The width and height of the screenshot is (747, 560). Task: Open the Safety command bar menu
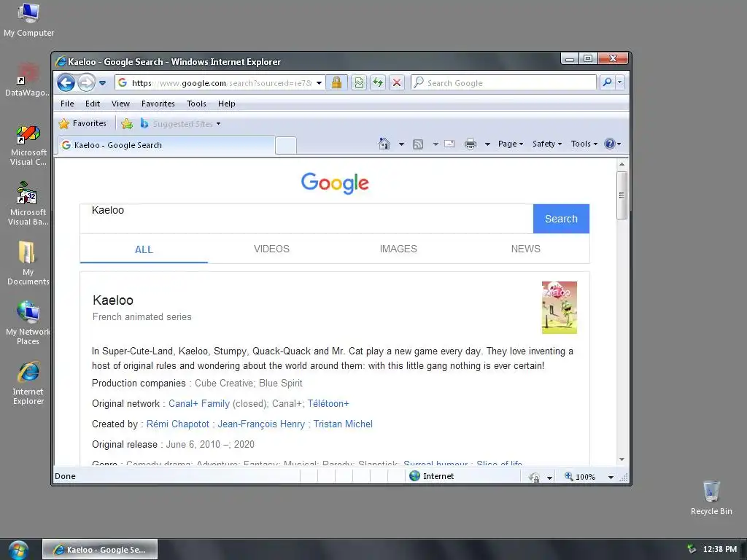pos(547,144)
